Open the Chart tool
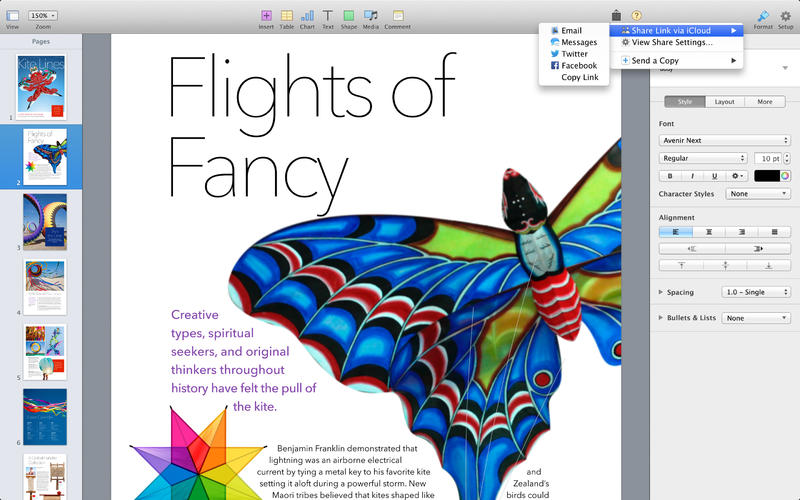Screen dimensions: 800x500 pyautogui.click(x=307, y=16)
